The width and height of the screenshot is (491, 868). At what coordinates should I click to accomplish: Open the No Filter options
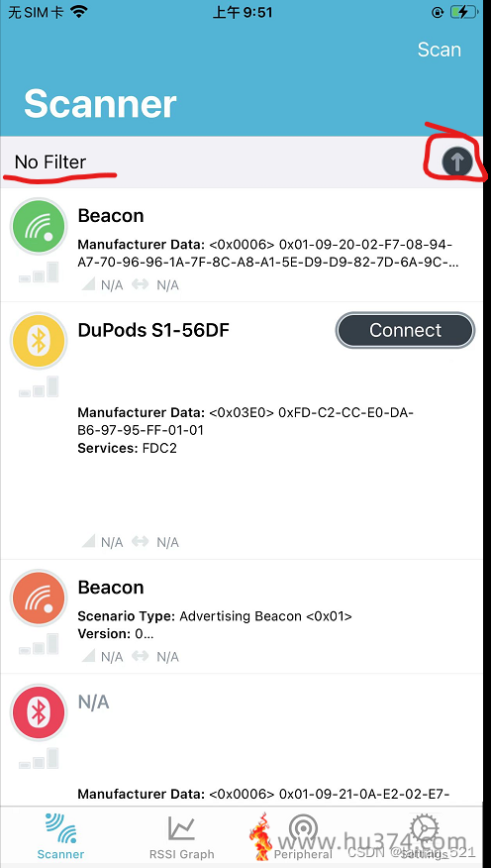[50, 163]
